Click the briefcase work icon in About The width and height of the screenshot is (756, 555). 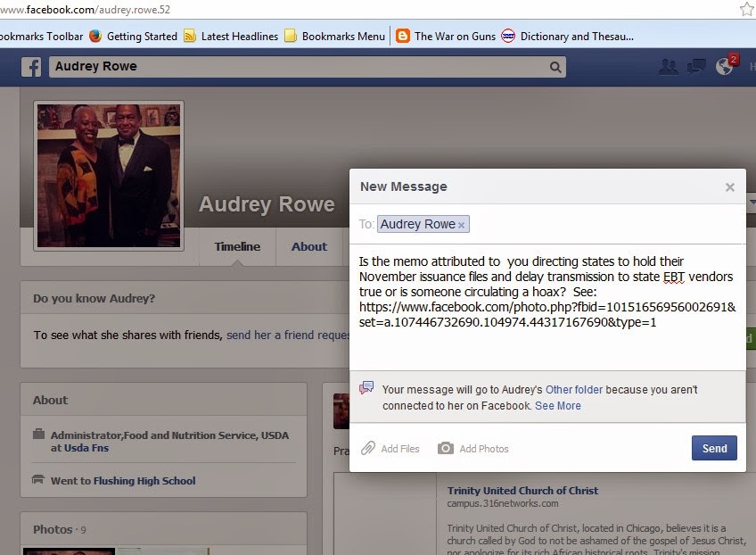tap(38, 434)
